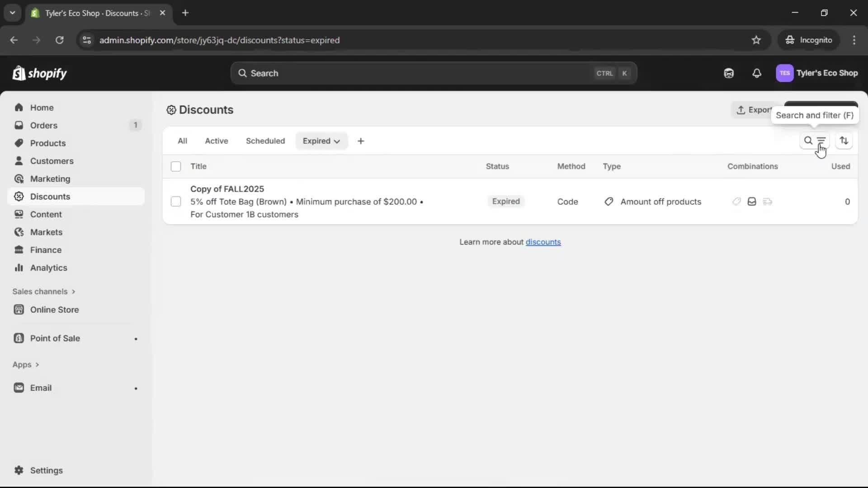Open Marketing from the sidebar
The image size is (868, 488).
[x=50, y=178]
